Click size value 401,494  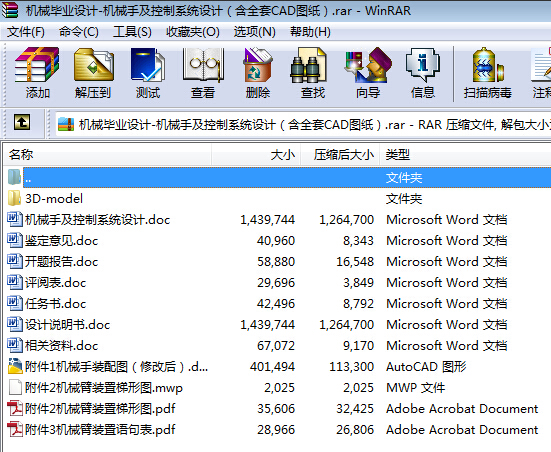(x=272, y=367)
